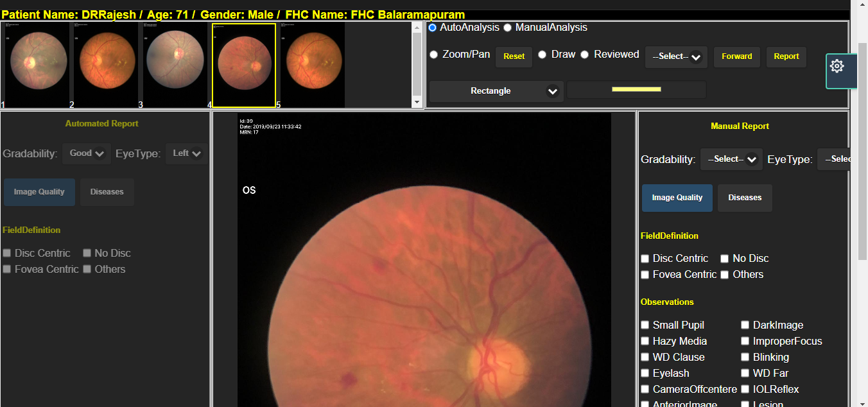Click the OS eye label on image
Image resolution: width=868 pixels, height=407 pixels.
coord(249,191)
